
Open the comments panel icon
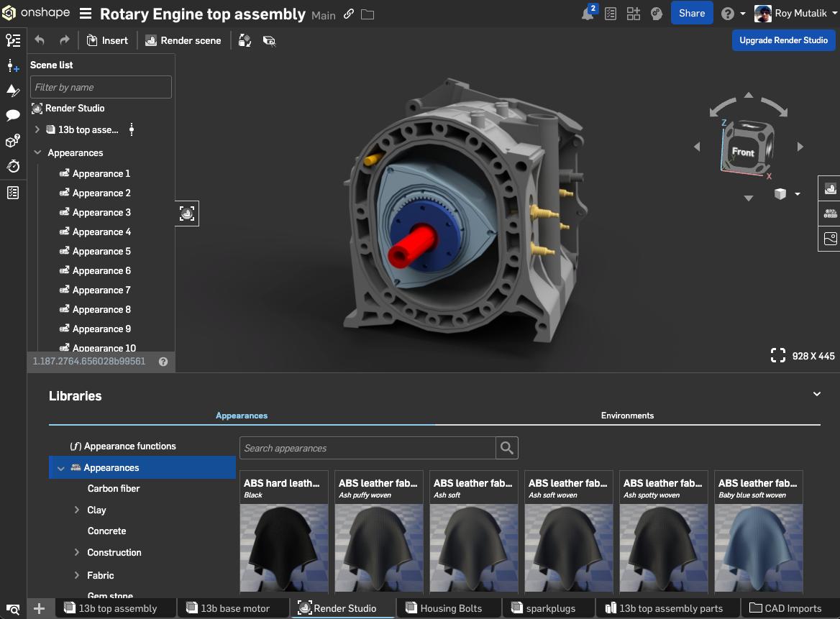point(13,115)
